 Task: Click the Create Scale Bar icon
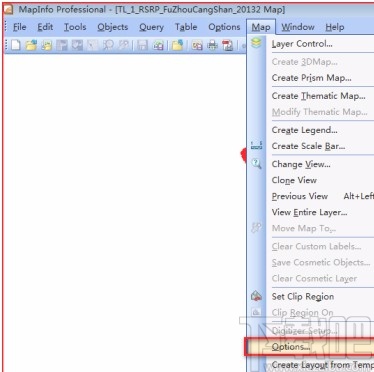click(256, 145)
